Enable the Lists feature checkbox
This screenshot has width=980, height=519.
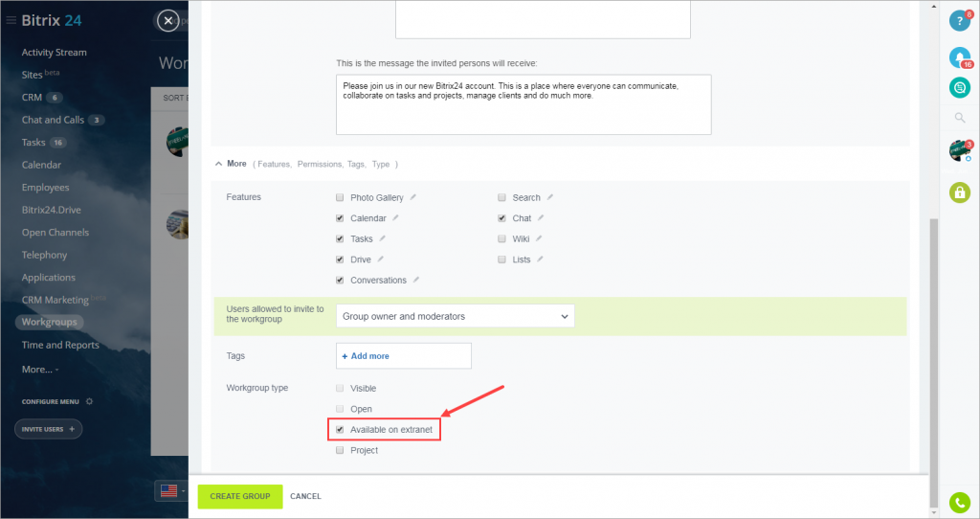[x=501, y=259]
